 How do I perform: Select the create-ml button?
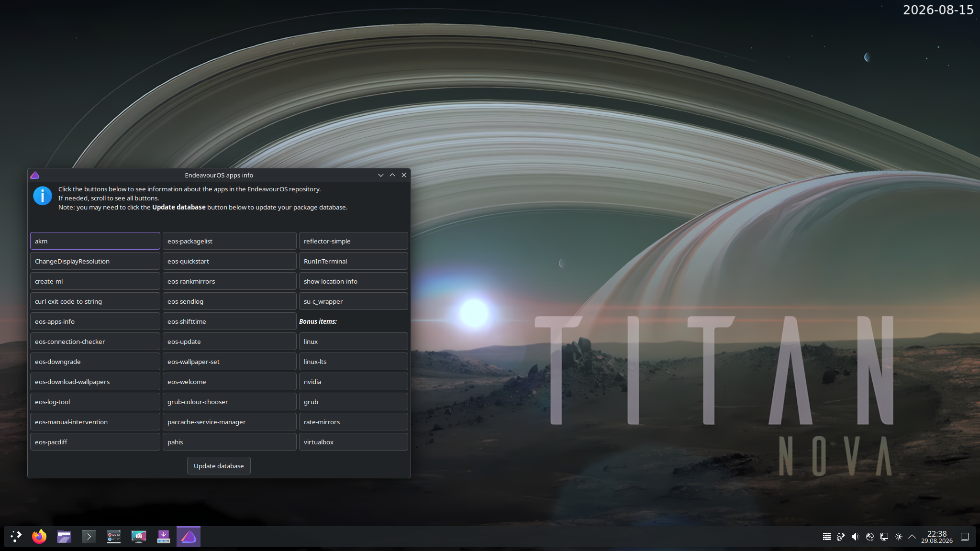95,281
